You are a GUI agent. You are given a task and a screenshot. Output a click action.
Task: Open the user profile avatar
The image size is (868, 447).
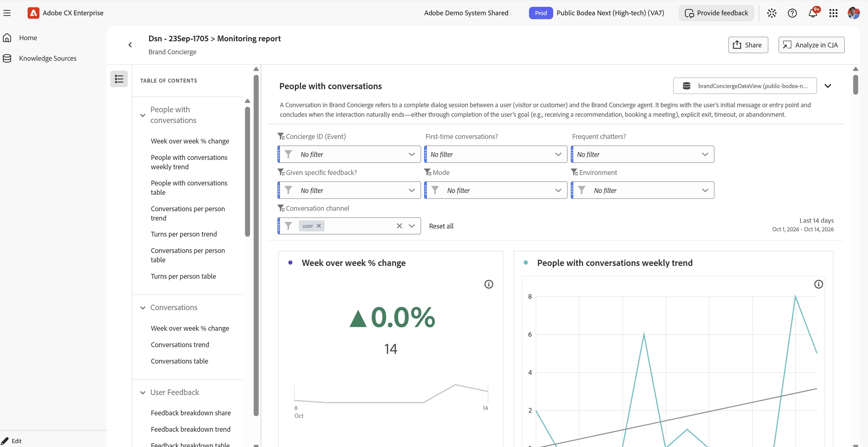853,13
